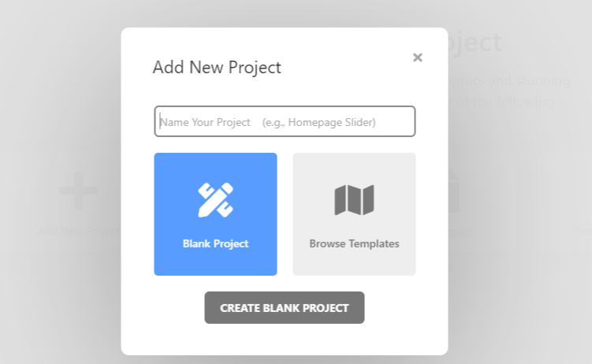
Task: Click the dimmed file icon right of dialog
Action: pos(454,191)
